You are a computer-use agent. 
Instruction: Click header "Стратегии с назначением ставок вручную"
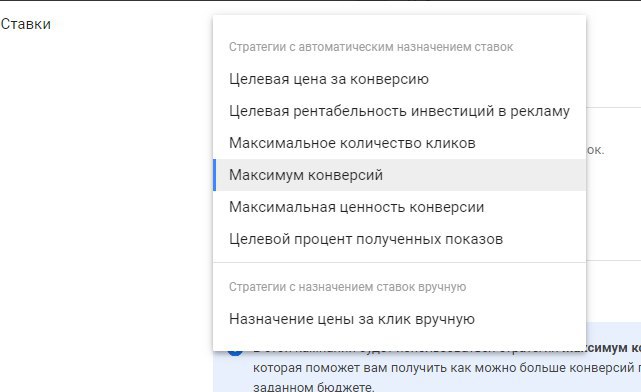347,287
